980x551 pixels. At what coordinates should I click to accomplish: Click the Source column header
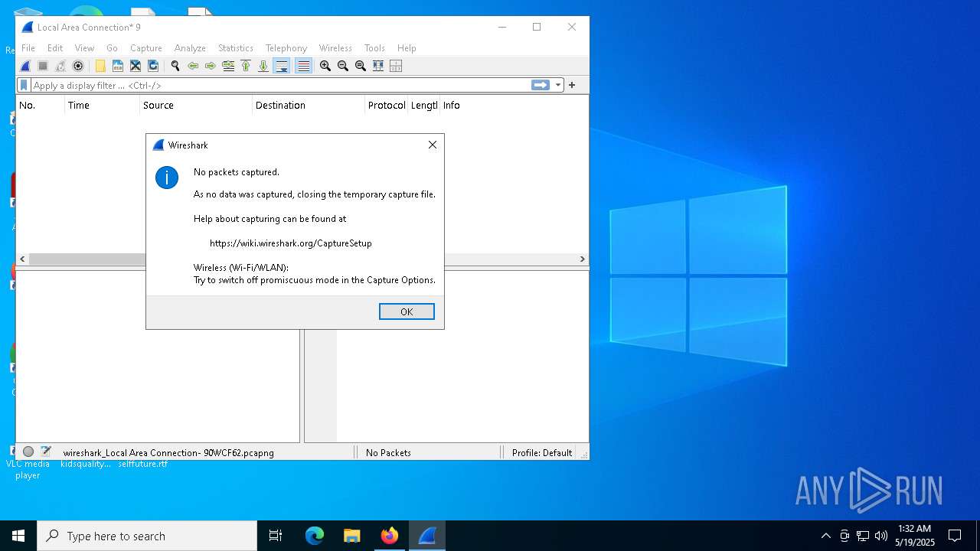click(196, 106)
